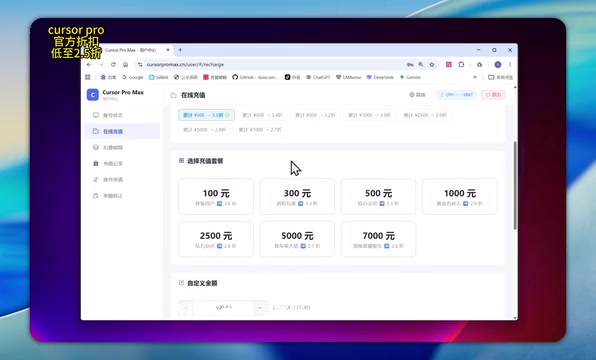Screen dimensions: 596x360
Task: Click the site info icon in address bar
Action: pyautogui.click(x=140, y=65)
